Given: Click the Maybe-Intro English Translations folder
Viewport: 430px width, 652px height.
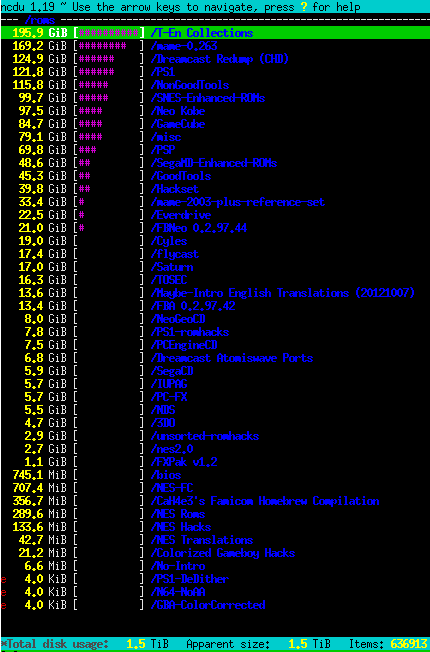Looking at the screenshot, I should 283,293.
